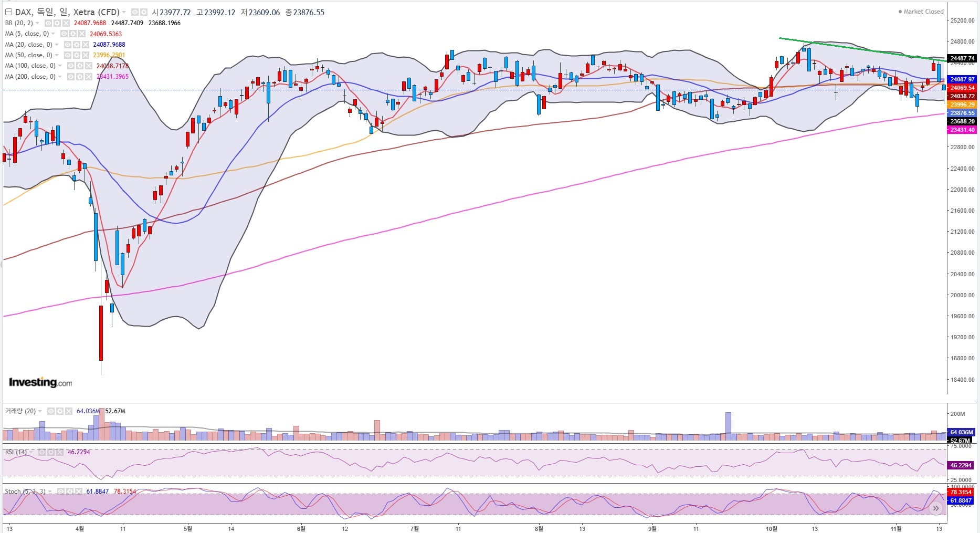Remove the 거래량 (20) volume indicator
980x533 pixels.
point(68,411)
